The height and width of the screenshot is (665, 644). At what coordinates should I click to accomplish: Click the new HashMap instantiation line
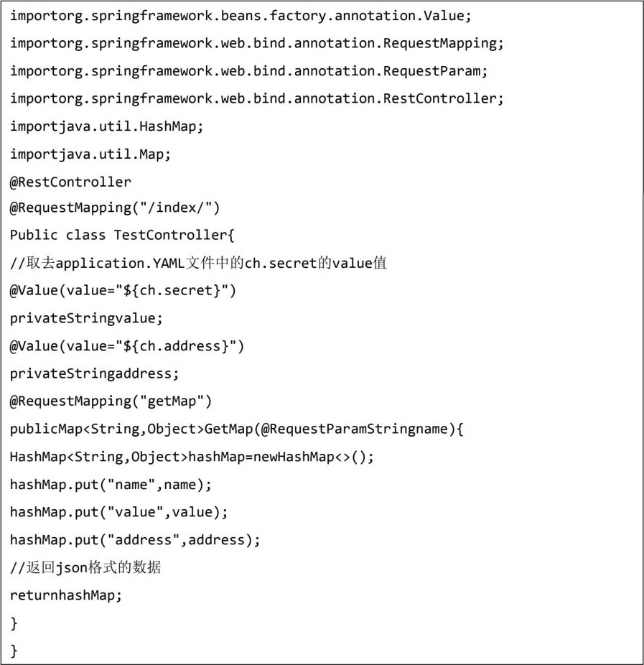(x=192, y=457)
